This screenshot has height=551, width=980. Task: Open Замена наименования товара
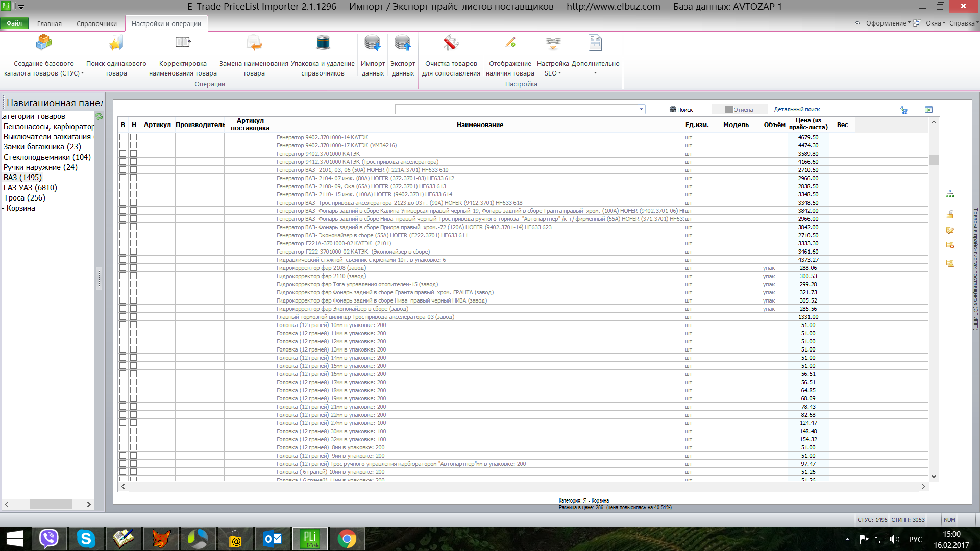click(254, 55)
